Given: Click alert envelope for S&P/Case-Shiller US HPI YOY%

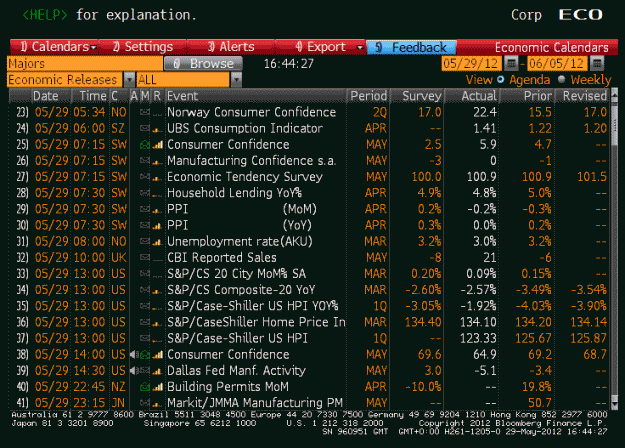Looking at the screenshot, I should [145, 307].
